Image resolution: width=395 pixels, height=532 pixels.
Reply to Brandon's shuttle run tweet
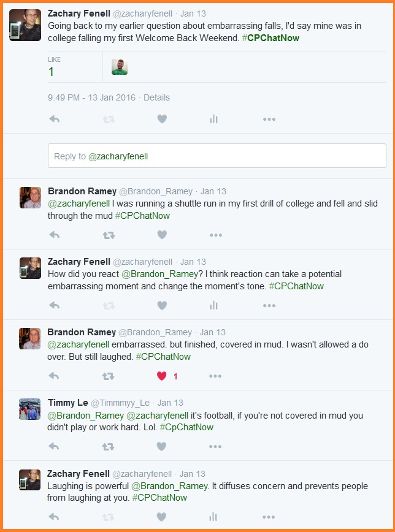tap(54, 235)
